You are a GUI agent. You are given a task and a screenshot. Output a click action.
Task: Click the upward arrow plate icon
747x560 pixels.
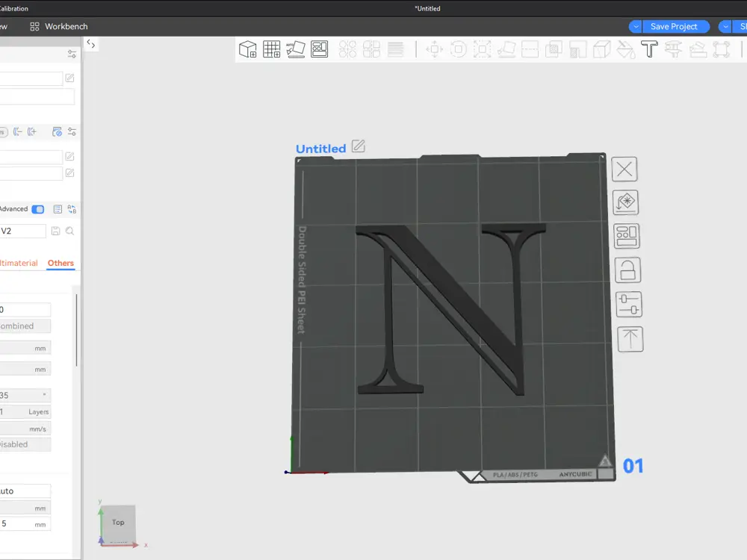pyautogui.click(x=630, y=339)
